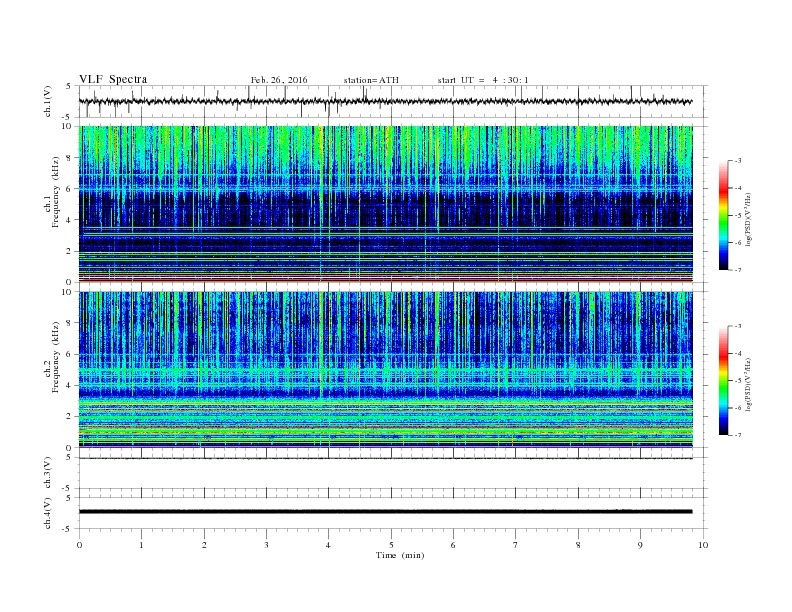Select the date text "Feb. 26, 2016"

click(279, 80)
